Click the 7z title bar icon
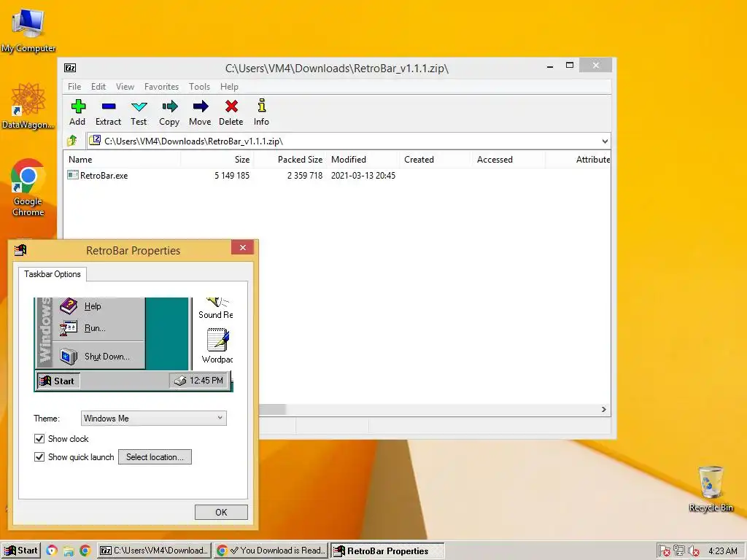The image size is (747, 560). pos(70,68)
